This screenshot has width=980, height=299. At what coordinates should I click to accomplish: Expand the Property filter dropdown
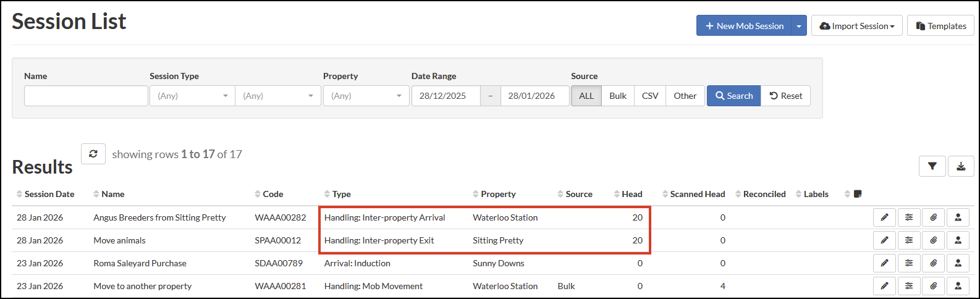click(x=366, y=96)
